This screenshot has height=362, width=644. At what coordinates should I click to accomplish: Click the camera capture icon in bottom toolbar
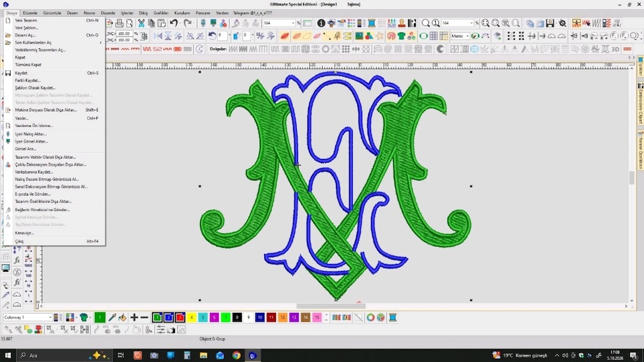click(171, 329)
